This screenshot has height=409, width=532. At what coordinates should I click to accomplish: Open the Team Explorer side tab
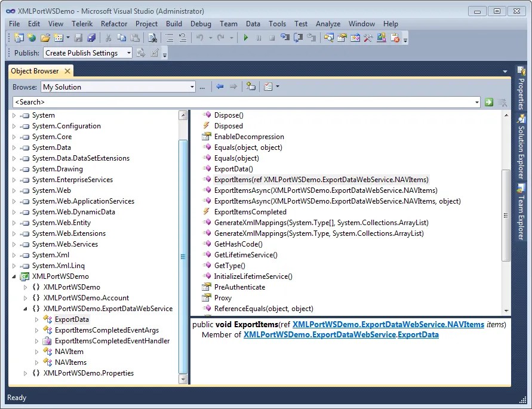(521, 212)
